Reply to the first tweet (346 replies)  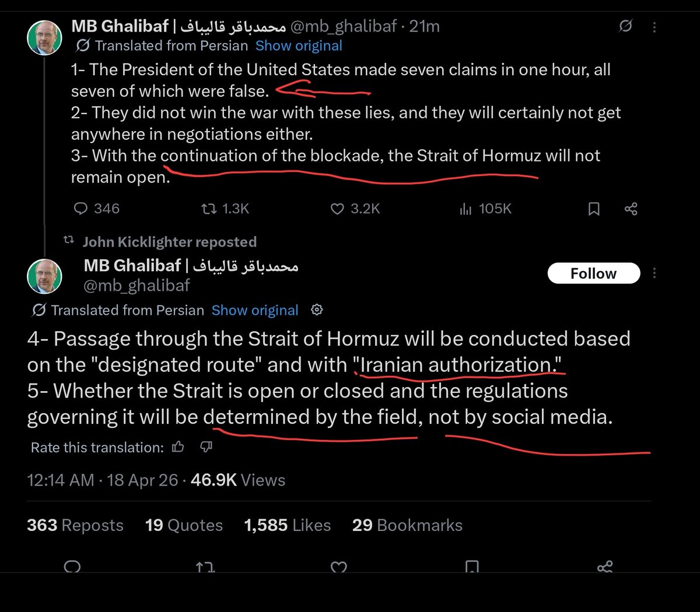[82, 209]
